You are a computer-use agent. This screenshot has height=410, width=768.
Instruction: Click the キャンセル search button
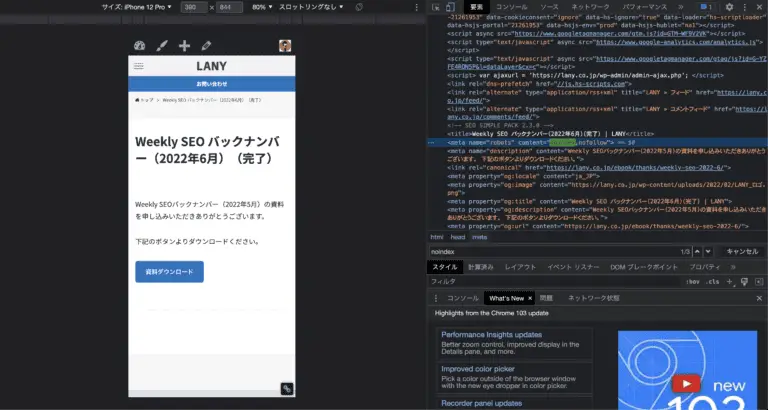(741, 251)
